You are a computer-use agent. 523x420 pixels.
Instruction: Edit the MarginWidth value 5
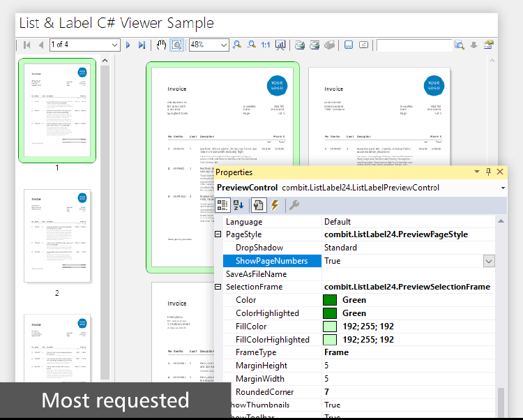[409, 379]
